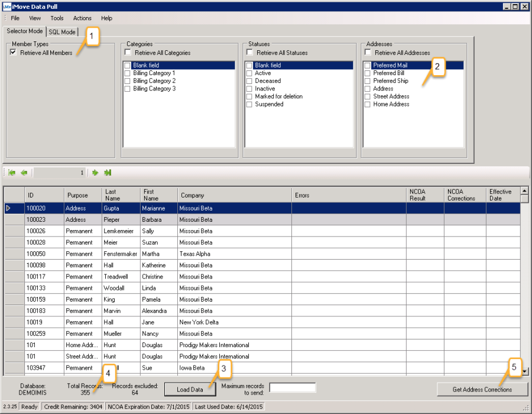This screenshot has width=532, height=414.
Task: Jump to last record arrow
Action: 108,173
